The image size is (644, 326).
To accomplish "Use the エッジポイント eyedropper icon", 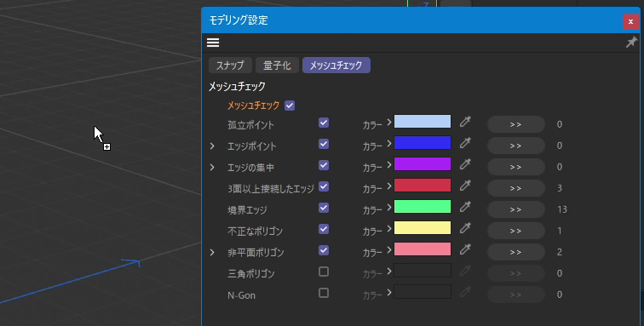I will 465,143.
